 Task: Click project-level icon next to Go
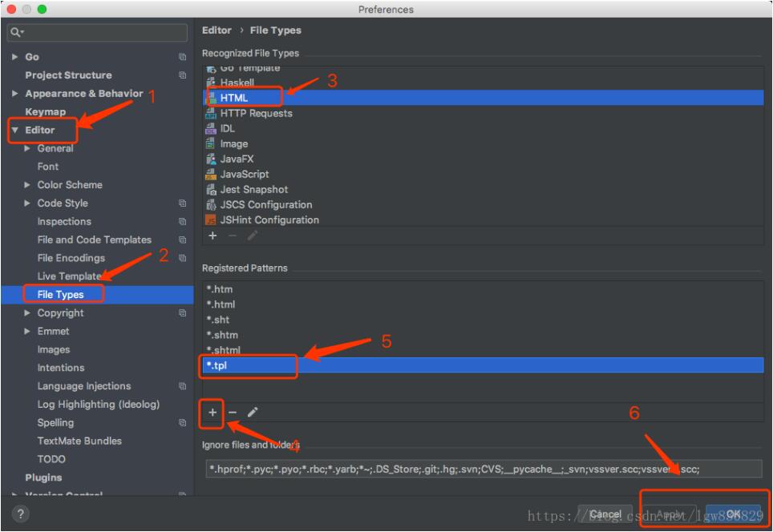[182, 57]
